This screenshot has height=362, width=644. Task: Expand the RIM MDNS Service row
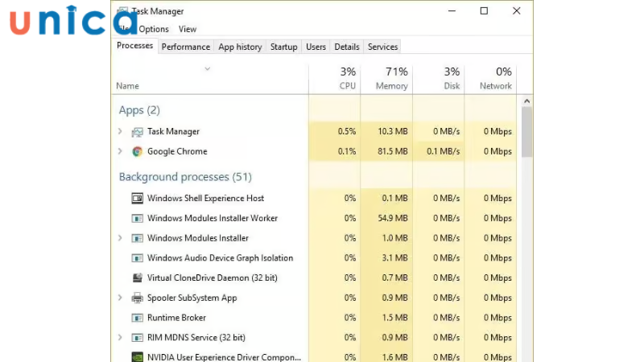120,337
